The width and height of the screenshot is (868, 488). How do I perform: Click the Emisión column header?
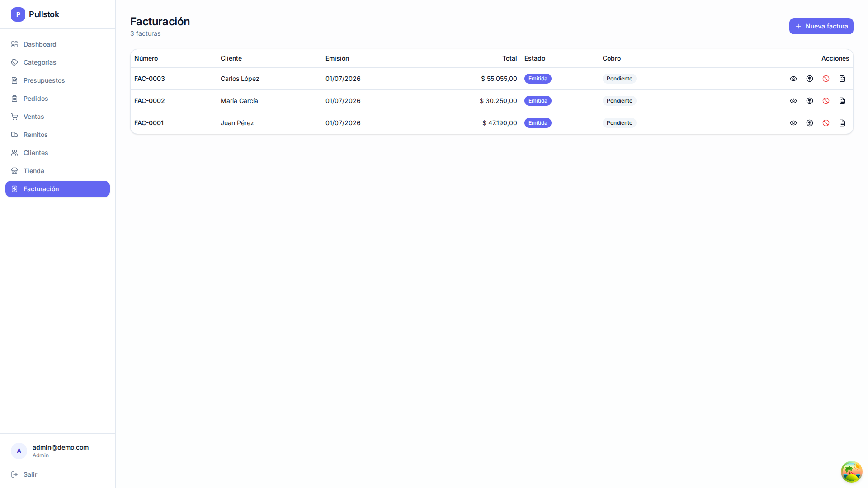pyautogui.click(x=337, y=58)
